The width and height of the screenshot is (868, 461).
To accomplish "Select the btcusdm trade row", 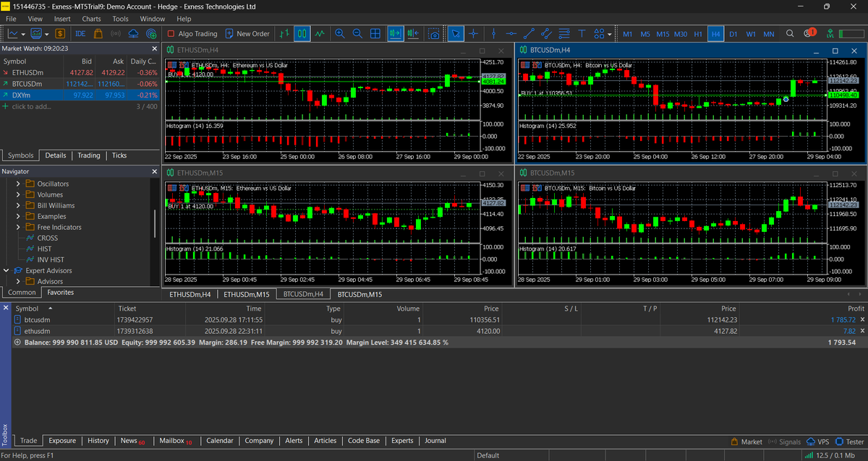I will pos(439,319).
